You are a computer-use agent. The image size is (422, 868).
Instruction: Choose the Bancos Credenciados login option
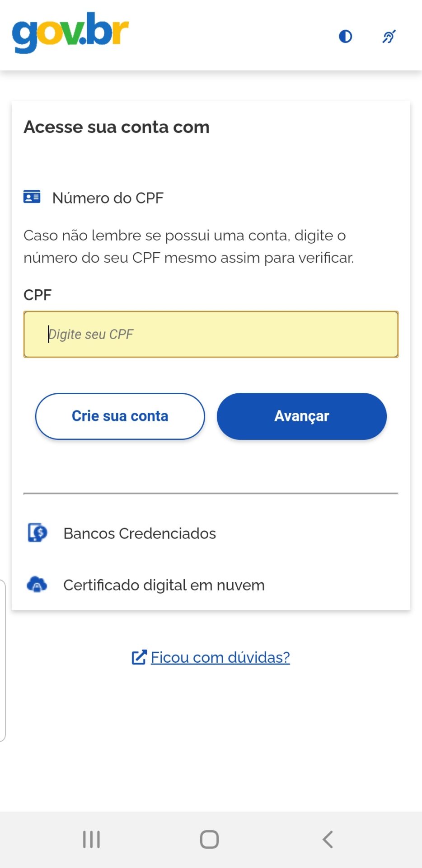click(140, 533)
